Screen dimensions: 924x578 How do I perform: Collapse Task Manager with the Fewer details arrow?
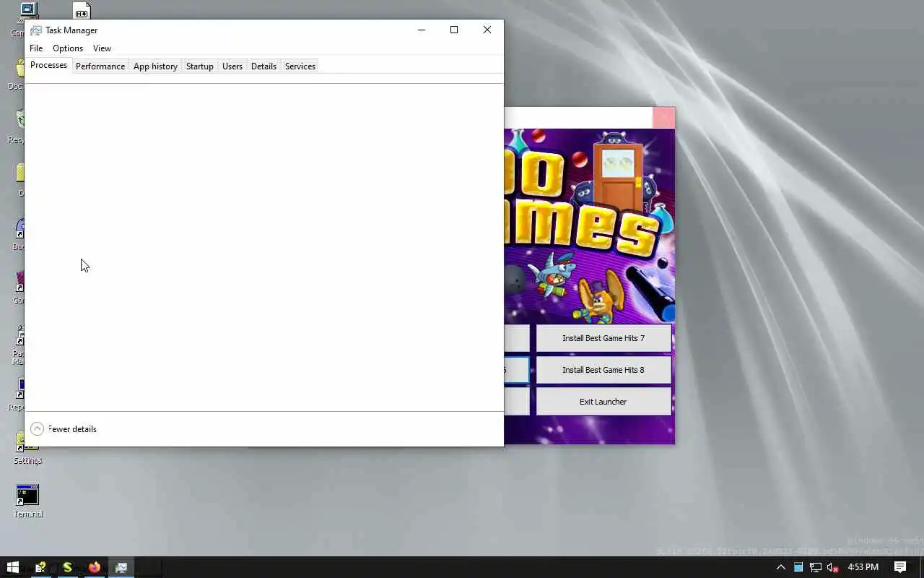pos(37,429)
